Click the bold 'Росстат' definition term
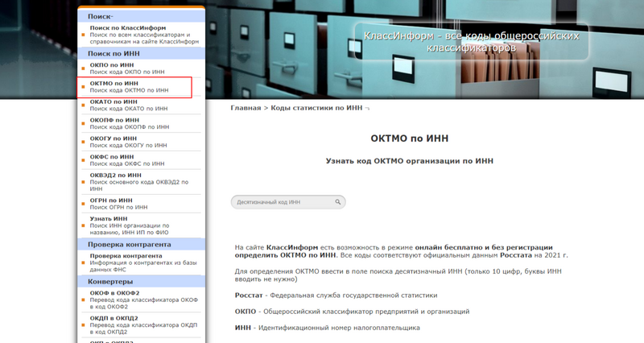 point(249,295)
